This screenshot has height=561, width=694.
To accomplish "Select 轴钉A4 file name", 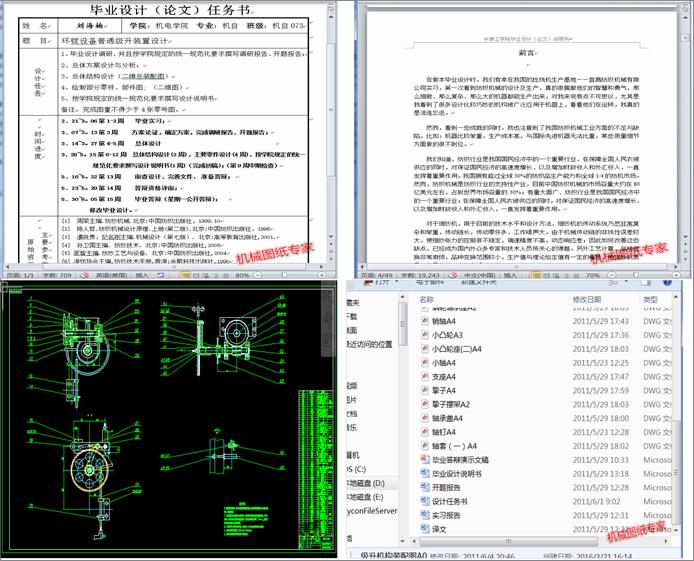I will tap(443, 432).
